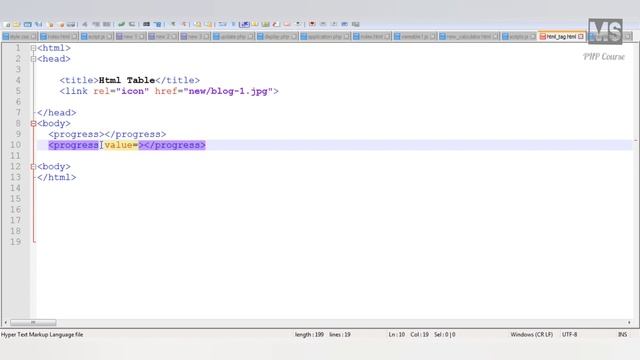Click the Open file toolbar icon
The width and height of the screenshot is (640, 360).
click(17, 24)
